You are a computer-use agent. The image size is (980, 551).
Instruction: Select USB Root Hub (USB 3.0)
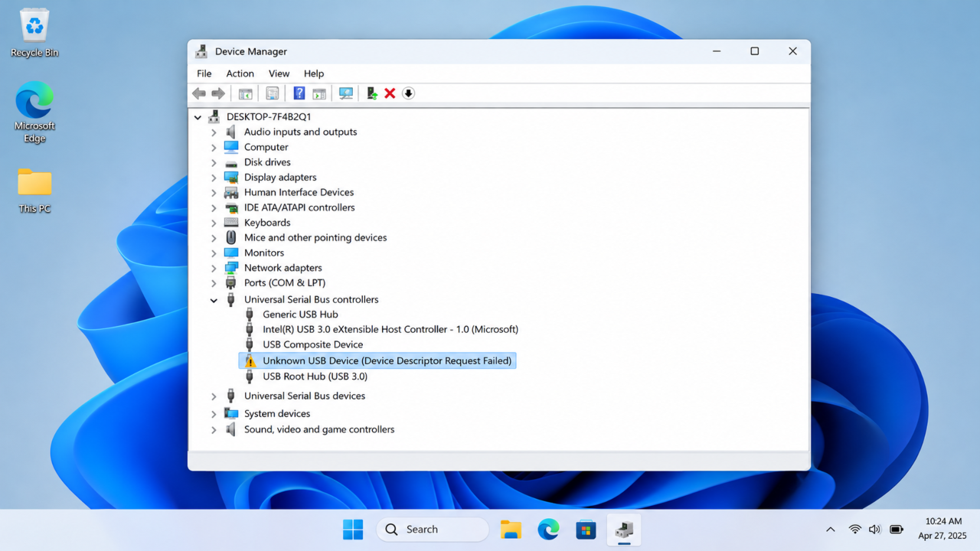315,377
